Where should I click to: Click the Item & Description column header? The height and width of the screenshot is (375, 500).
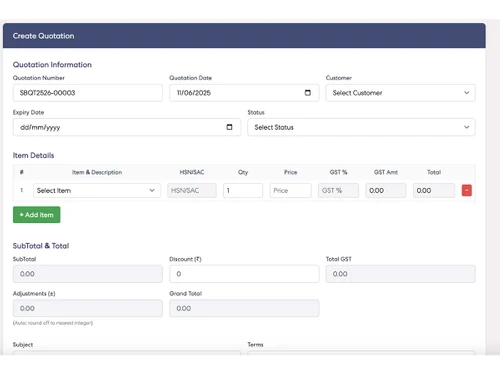tap(97, 172)
